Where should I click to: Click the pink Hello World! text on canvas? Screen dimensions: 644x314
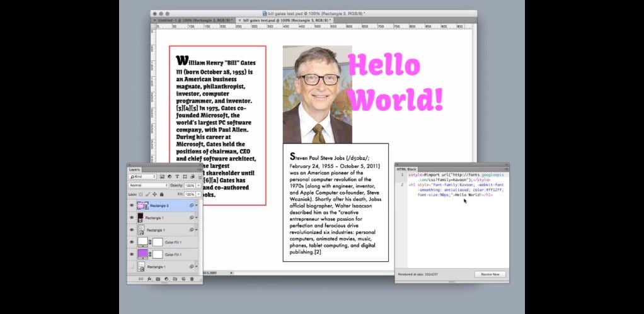(x=396, y=83)
